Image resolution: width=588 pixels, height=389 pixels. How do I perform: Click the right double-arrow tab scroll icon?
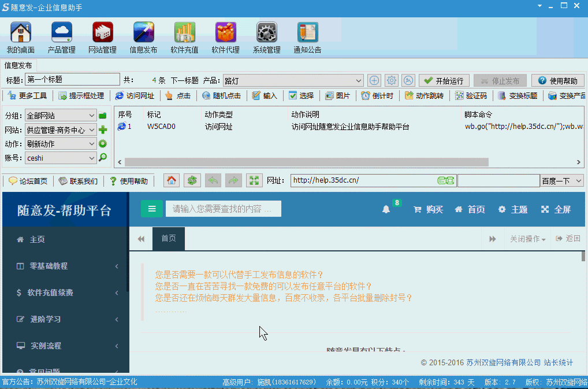pos(492,239)
